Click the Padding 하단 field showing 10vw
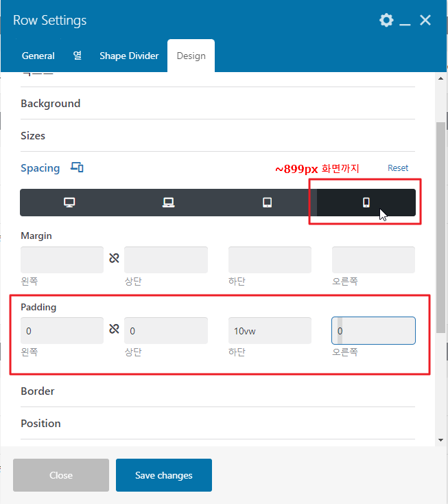Image resolution: width=448 pixels, height=504 pixels. tap(270, 331)
